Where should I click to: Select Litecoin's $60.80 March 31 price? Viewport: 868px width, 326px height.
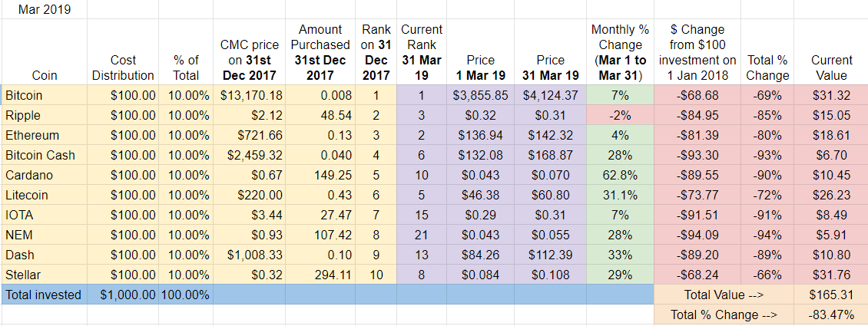pyautogui.click(x=550, y=195)
